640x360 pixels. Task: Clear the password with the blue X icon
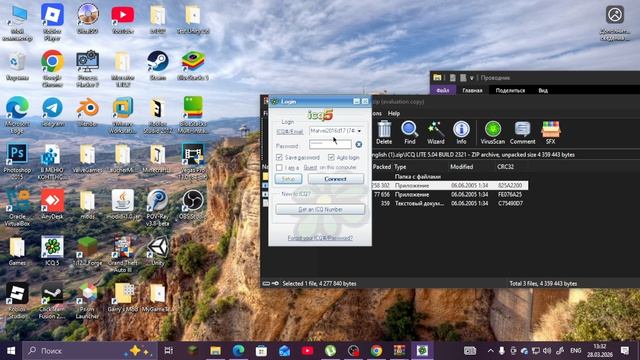(358, 144)
